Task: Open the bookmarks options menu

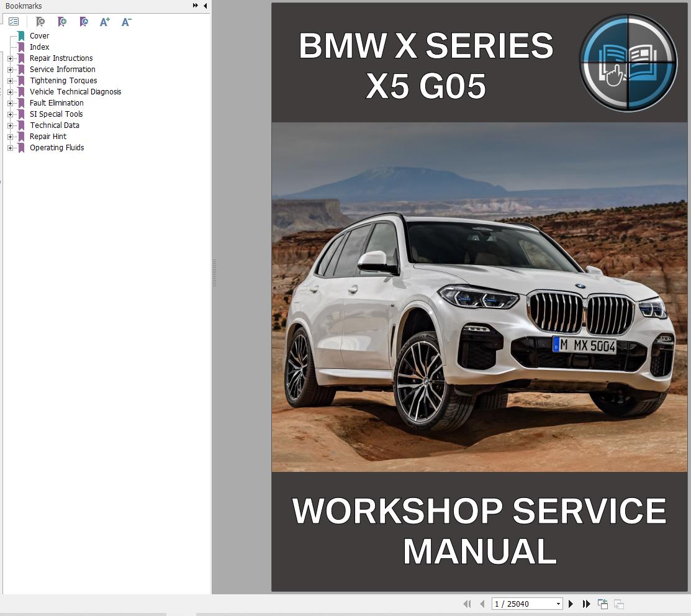Action: pyautogui.click(x=14, y=20)
